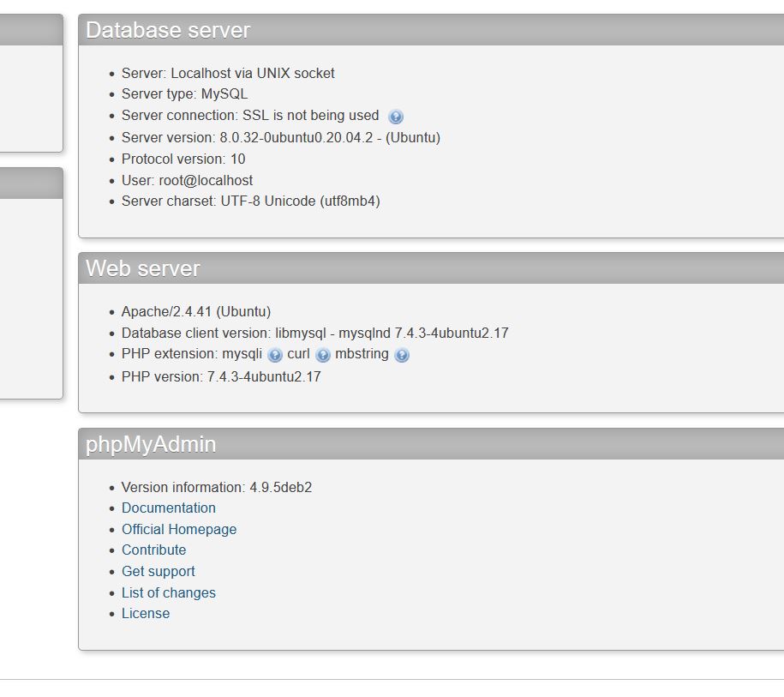The width and height of the screenshot is (784, 697).
Task: Visit the Official Homepage
Action: 179,529
